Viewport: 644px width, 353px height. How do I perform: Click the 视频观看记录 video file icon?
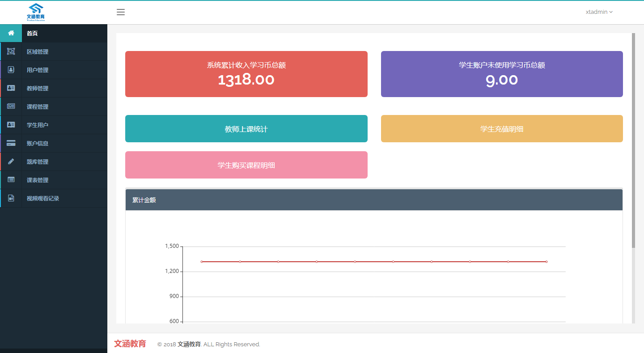coord(11,198)
